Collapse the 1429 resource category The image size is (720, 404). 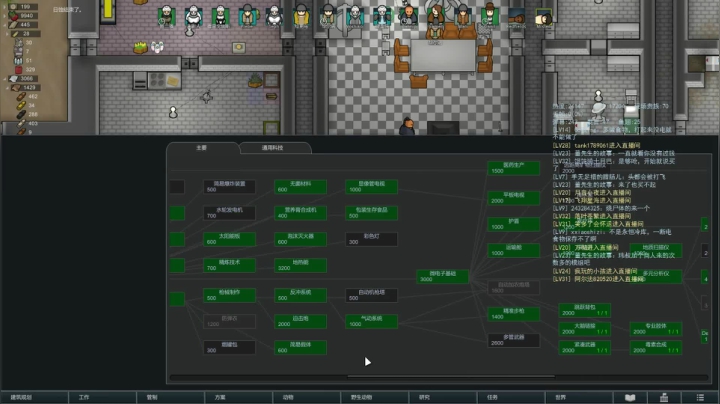7,87
